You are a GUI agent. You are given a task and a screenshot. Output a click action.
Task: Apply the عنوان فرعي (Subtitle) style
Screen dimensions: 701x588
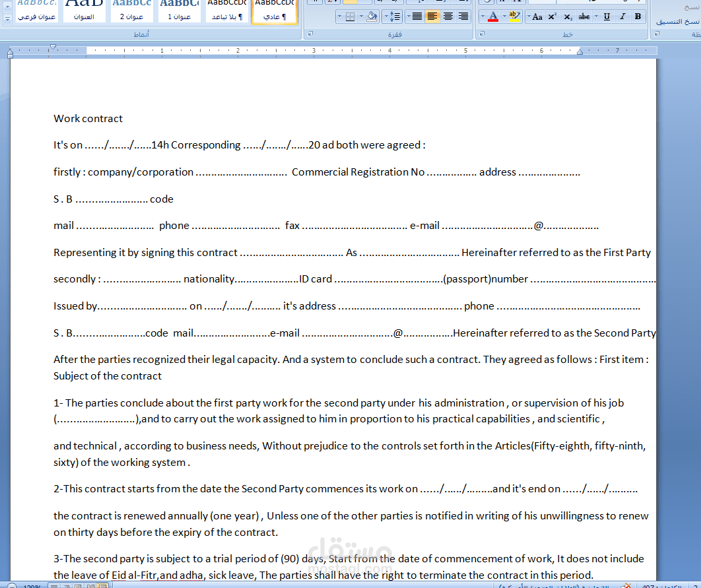click(37, 12)
